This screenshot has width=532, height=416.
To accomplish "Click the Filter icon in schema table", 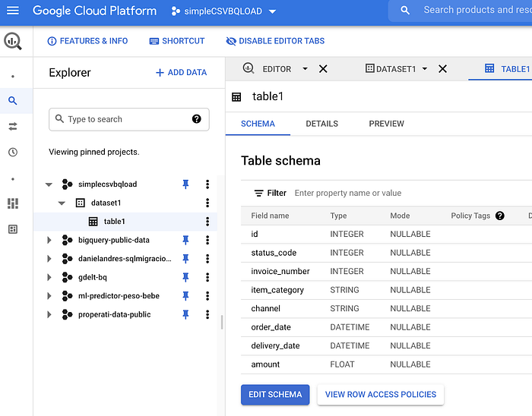I will pyautogui.click(x=259, y=193).
